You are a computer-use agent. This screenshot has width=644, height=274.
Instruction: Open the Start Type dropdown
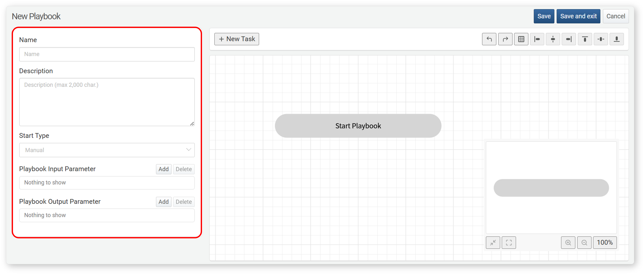pyautogui.click(x=107, y=150)
